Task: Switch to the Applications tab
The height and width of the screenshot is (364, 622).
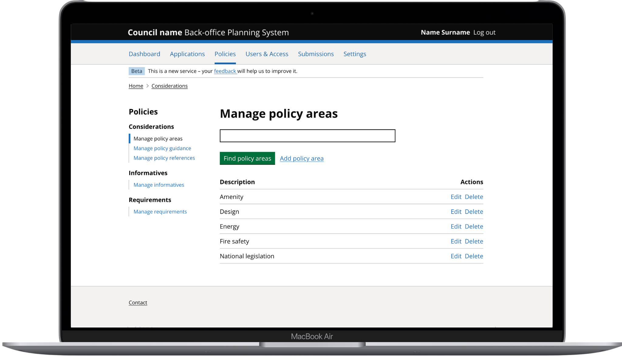Action: click(x=187, y=54)
